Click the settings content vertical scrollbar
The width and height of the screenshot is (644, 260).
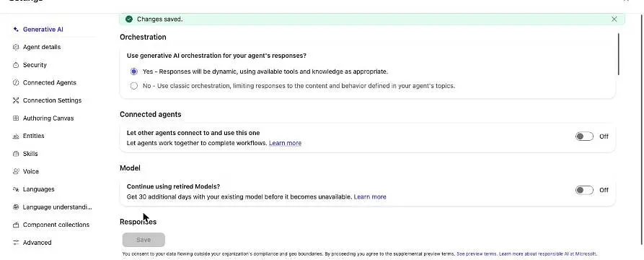click(x=619, y=54)
